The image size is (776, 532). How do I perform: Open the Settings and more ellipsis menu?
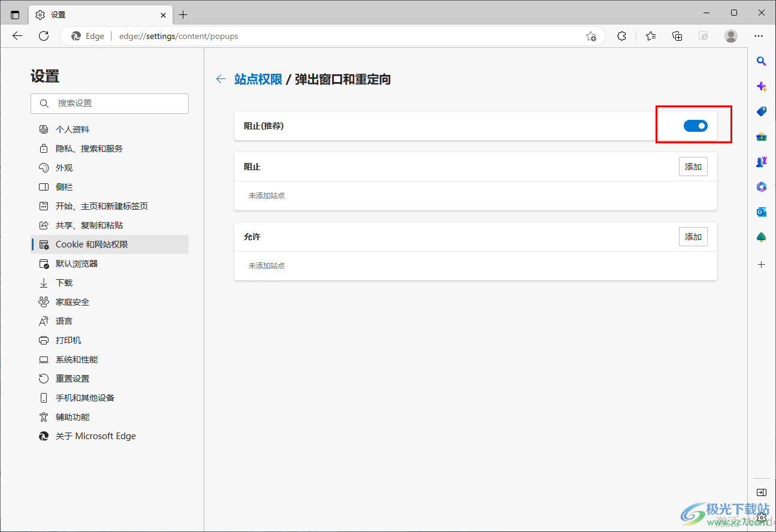[x=759, y=36]
